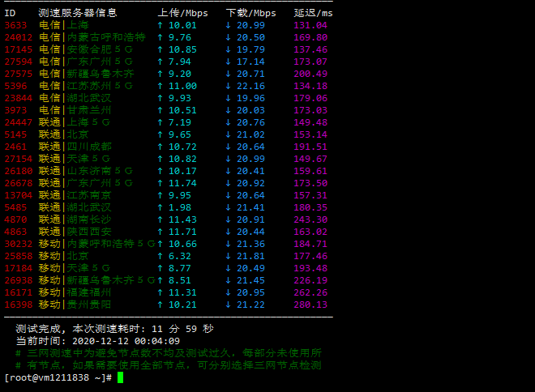Click the latency value 243.30
535x392 pixels.
coord(310,219)
